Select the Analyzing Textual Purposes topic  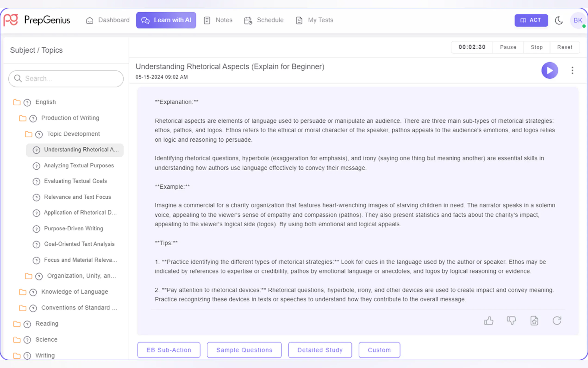[78, 165]
